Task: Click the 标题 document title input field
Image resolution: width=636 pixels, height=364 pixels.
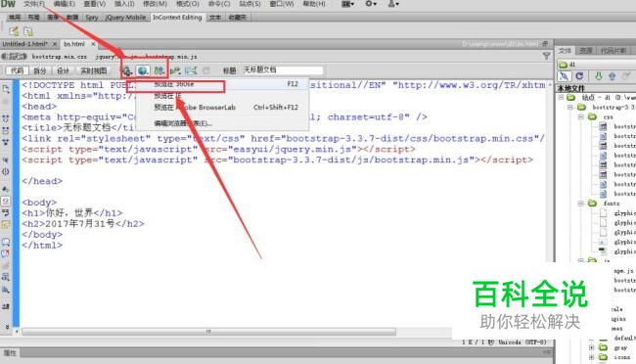Action: point(283,70)
